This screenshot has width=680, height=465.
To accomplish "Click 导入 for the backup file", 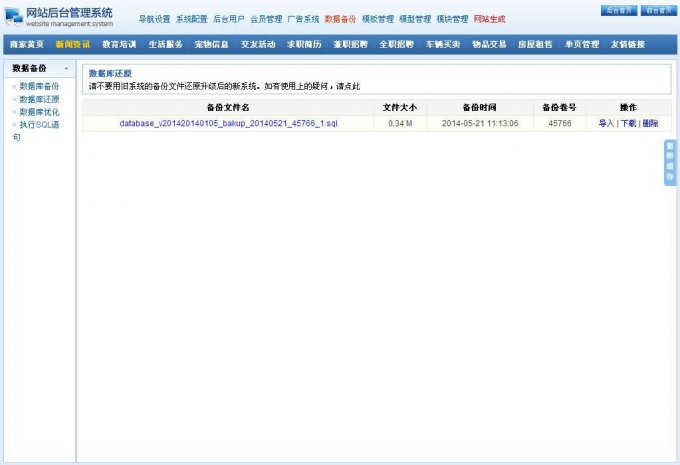I will click(x=606, y=123).
